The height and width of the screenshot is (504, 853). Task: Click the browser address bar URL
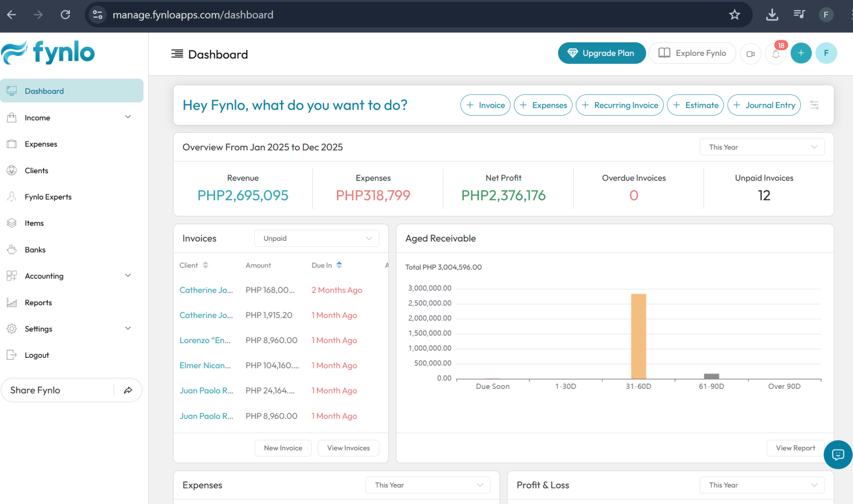pos(193,15)
